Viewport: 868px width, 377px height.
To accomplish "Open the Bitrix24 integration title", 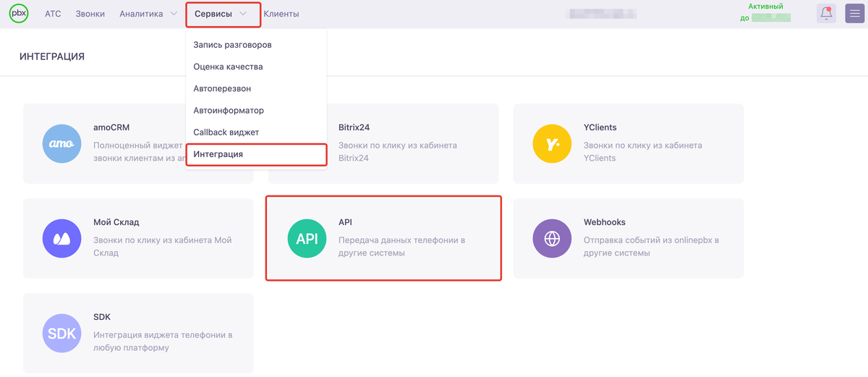I will (354, 127).
